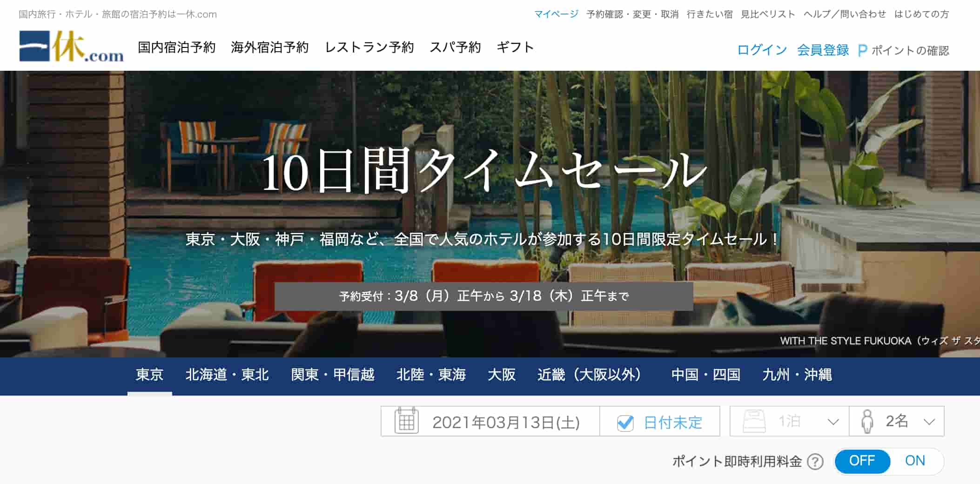The image size is (980, 484).
Task: Open 国内宿泊予約 menu
Action: tap(177, 47)
